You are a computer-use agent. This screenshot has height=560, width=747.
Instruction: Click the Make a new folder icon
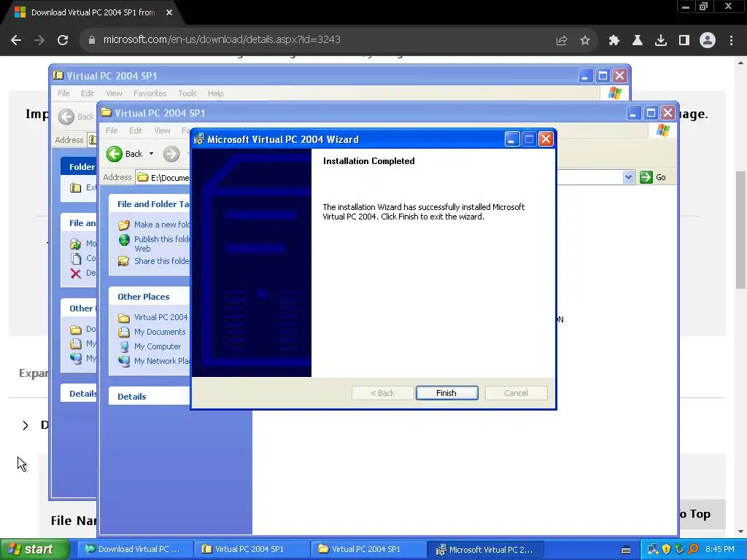tap(124, 225)
